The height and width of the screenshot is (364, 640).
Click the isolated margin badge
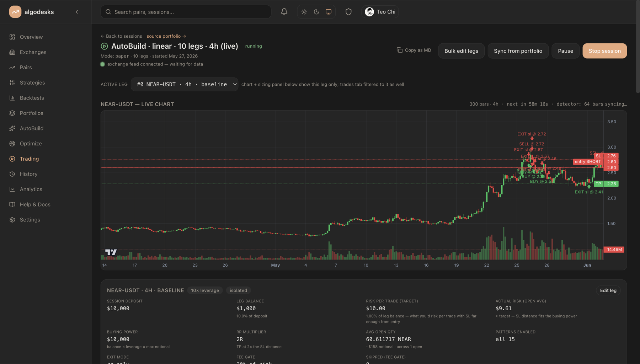click(238, 290)
